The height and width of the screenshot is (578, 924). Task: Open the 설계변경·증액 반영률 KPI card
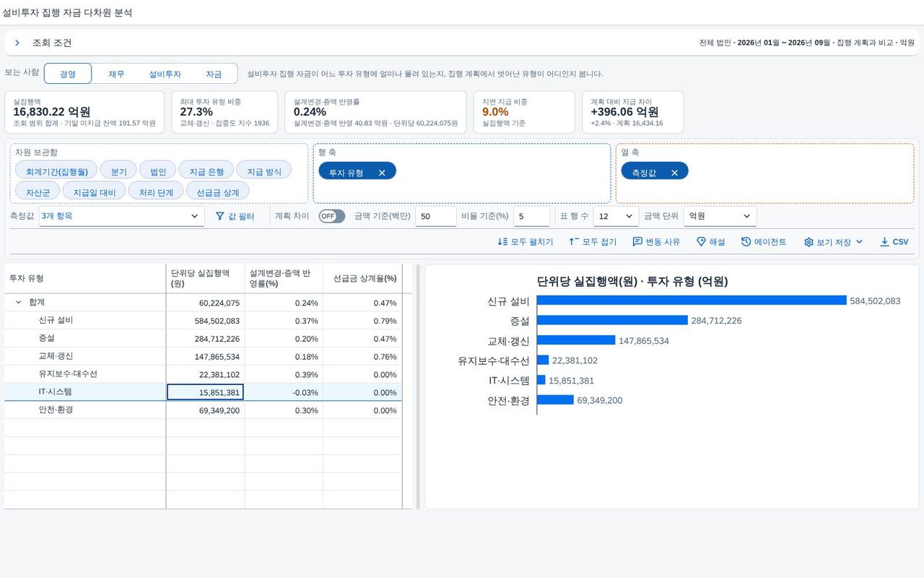click(375, 112)
